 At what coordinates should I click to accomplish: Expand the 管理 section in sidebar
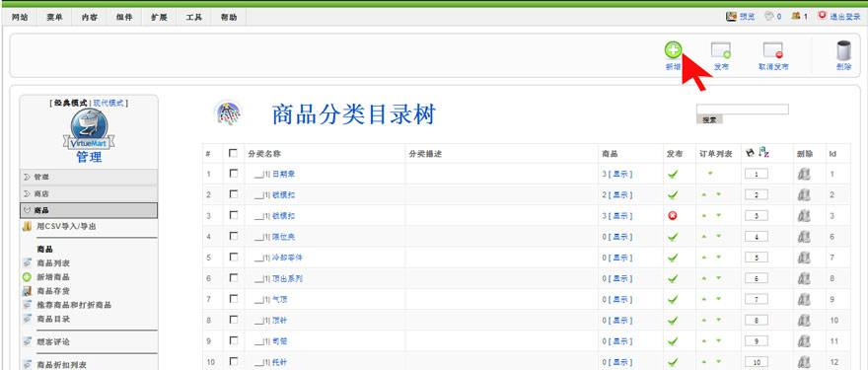click(x=89, y=178)
